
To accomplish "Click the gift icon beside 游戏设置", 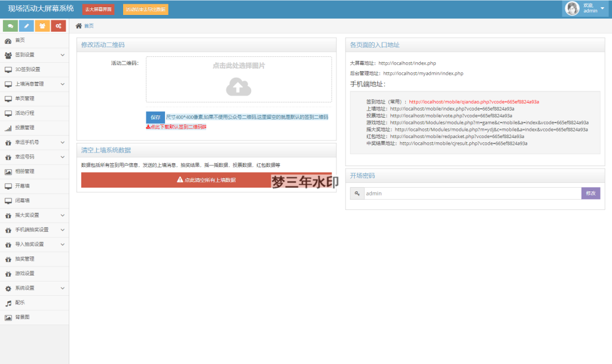I will point(8,274).
